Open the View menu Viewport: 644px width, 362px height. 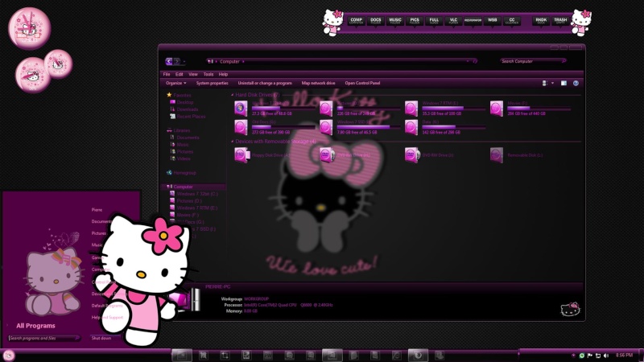[193, 74]
